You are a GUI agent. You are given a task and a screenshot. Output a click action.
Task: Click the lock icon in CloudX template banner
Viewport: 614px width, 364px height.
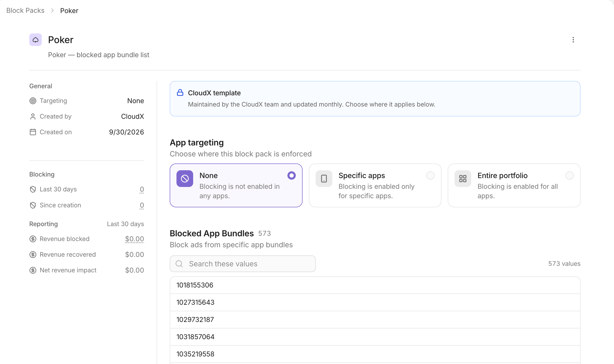(180, 93)
